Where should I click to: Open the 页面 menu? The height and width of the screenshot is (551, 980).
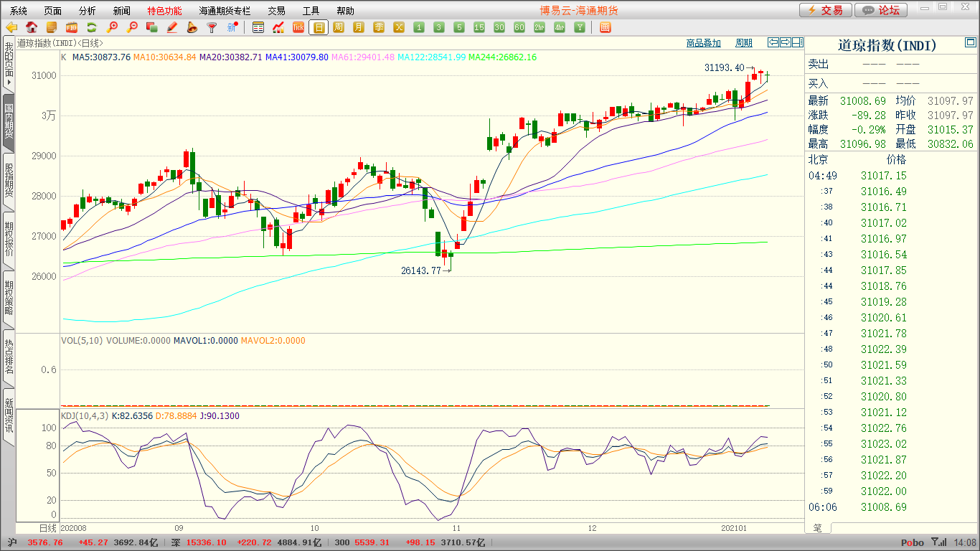[x=53, y=11]
